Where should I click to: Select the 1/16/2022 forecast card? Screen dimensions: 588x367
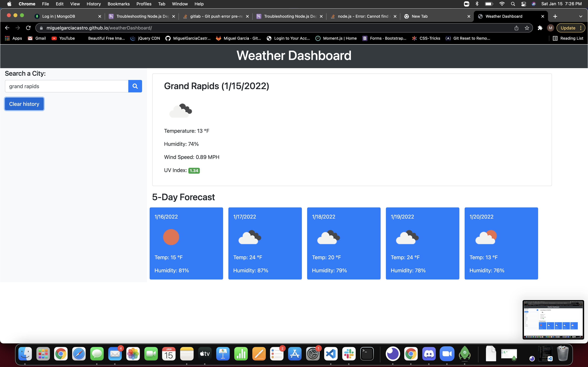[x=186, y=243]
